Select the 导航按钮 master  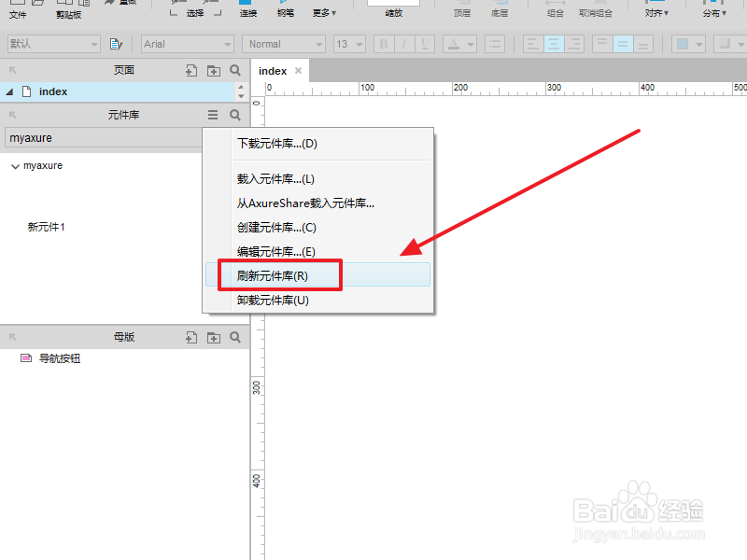60,358
